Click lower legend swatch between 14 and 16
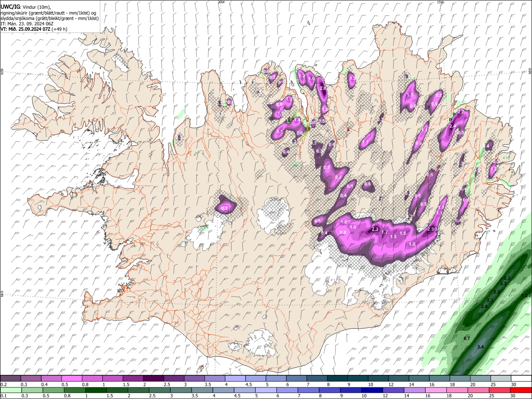 [x=415, y=390]
